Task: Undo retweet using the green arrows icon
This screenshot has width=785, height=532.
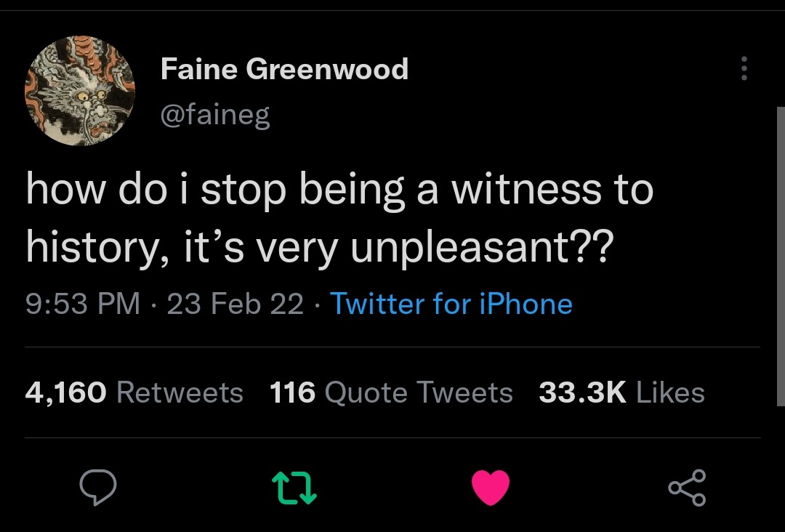Action: click(294, 488)
